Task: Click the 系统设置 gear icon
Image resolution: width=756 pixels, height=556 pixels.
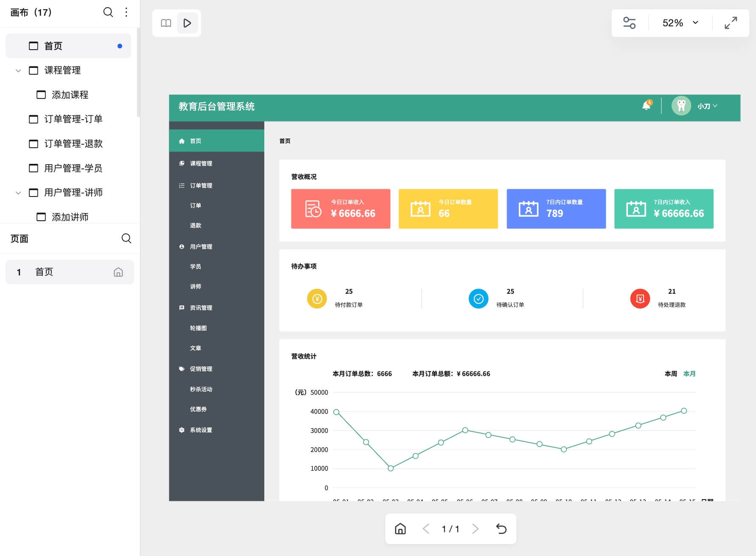Action: click(x=182, y=430)
